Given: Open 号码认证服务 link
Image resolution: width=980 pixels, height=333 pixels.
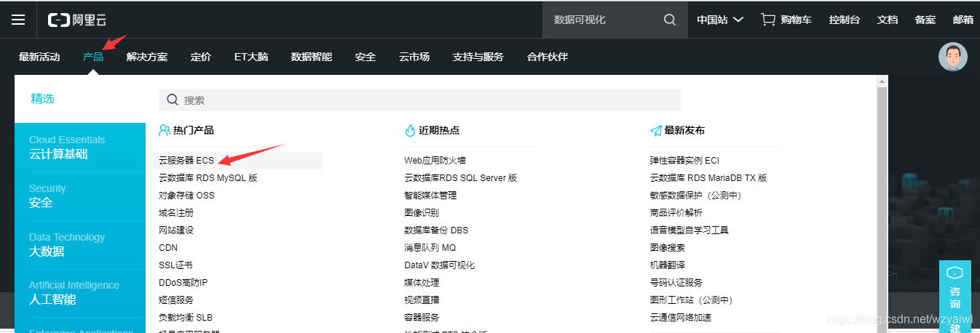Looking at the screenshot, I should tap(676, 283).
